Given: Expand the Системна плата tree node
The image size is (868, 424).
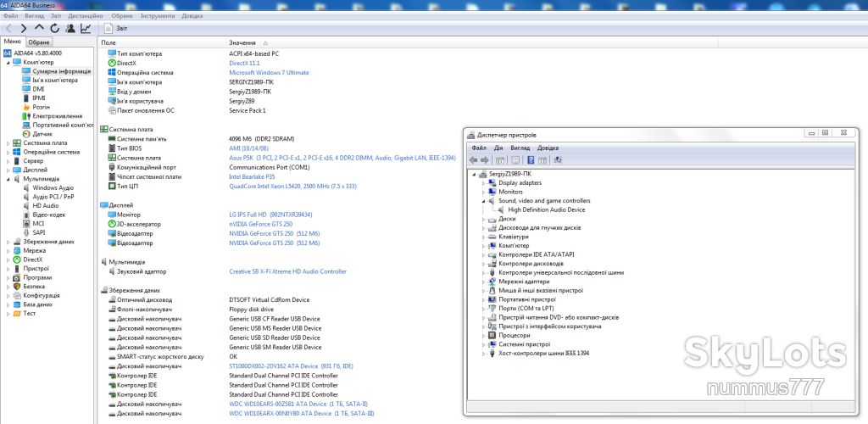Looking at the screenshot, I should [8, 142].
